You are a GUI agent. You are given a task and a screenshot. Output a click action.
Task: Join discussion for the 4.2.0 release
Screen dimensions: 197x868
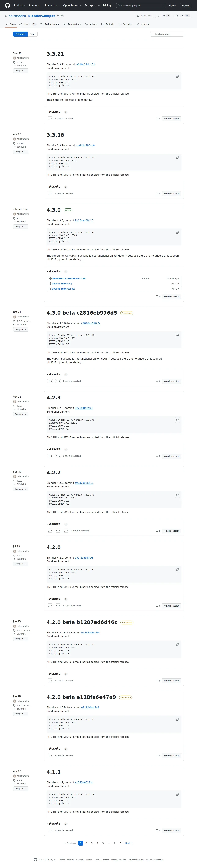171,606
